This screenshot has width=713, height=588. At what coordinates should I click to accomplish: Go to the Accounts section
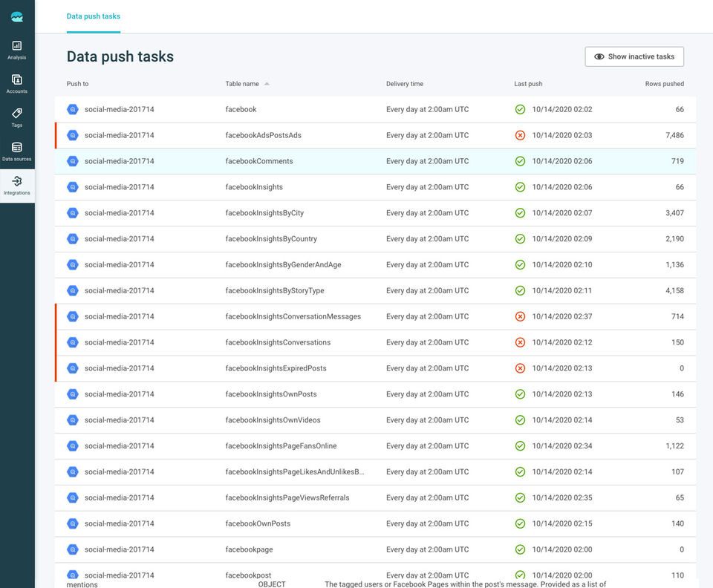click(x=17, y=83)
